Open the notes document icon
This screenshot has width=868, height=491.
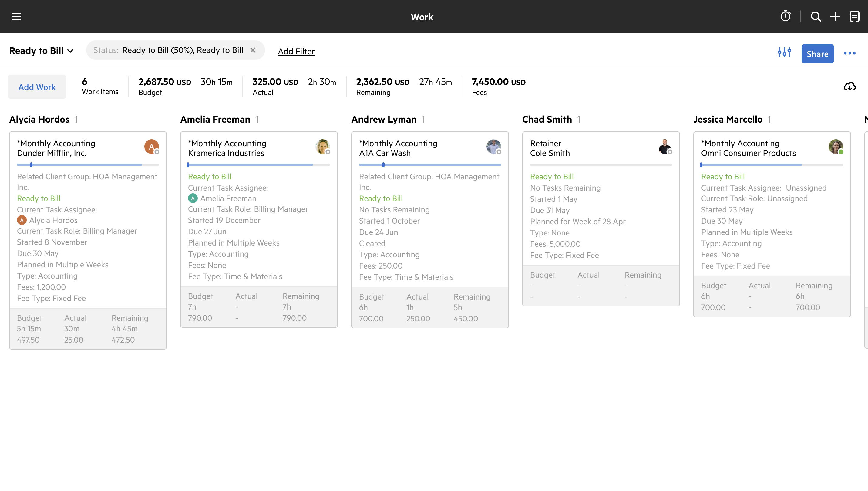pyautogui.click(x=855, y=16)
